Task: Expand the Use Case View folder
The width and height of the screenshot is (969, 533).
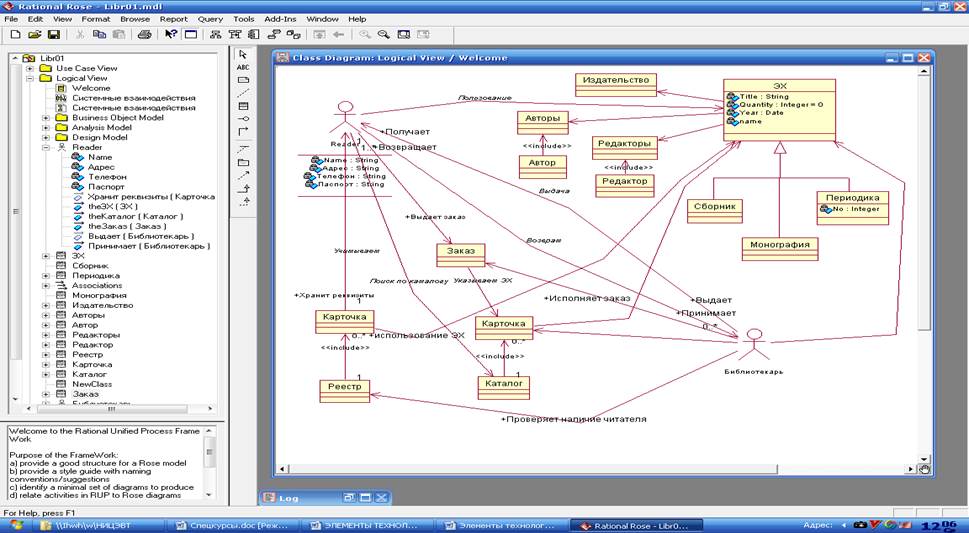Action: pos(30,68)
